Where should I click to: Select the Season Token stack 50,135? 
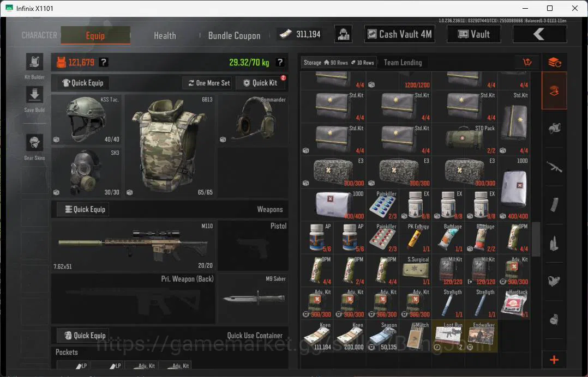tap(382, 336)
